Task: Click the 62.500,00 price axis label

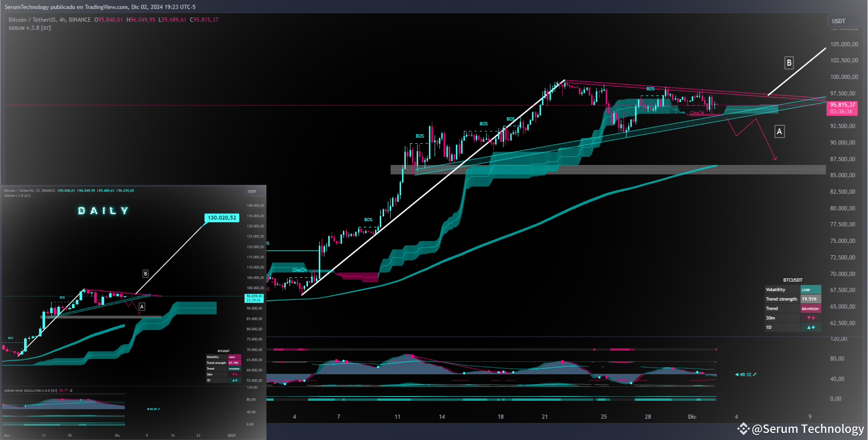Action: point(843,323)
